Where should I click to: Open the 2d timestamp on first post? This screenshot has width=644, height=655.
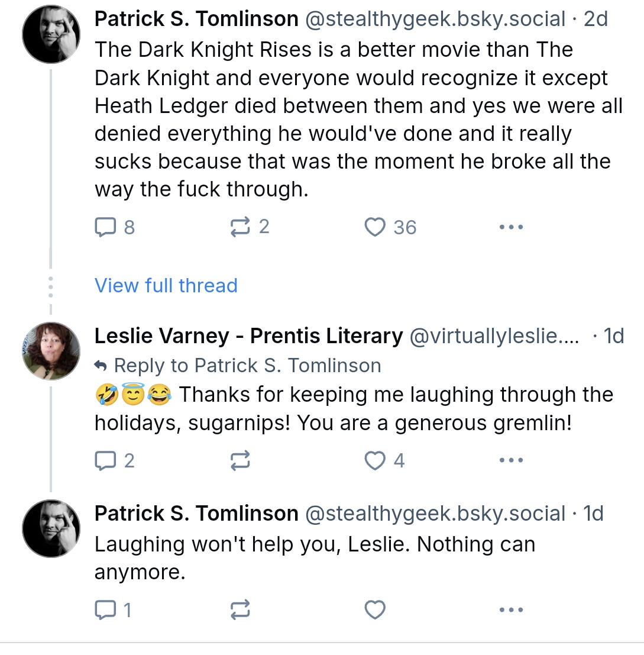point(596,19)
